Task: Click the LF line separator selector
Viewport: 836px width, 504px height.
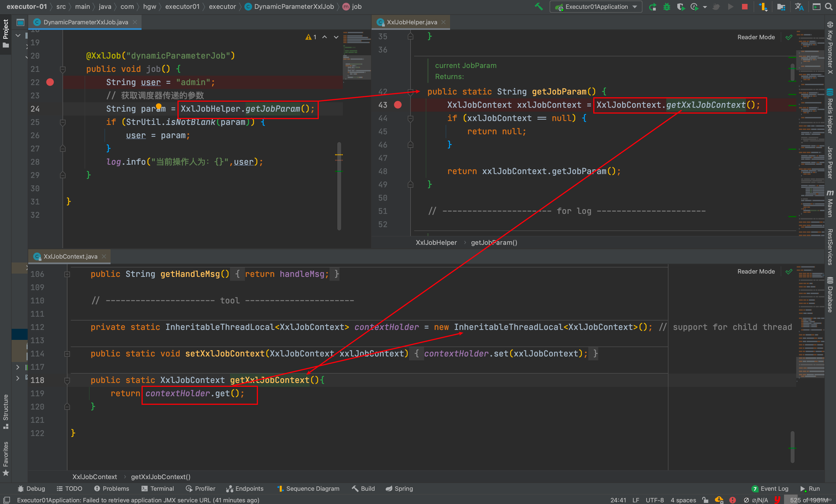Action: click(x=636, y=500)
